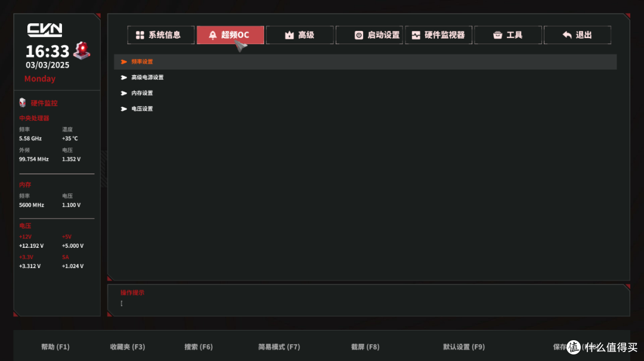The image size is (644, 361).
Task: Click the monitor graph icon on 硬件监视器
Action: (416, 35)
